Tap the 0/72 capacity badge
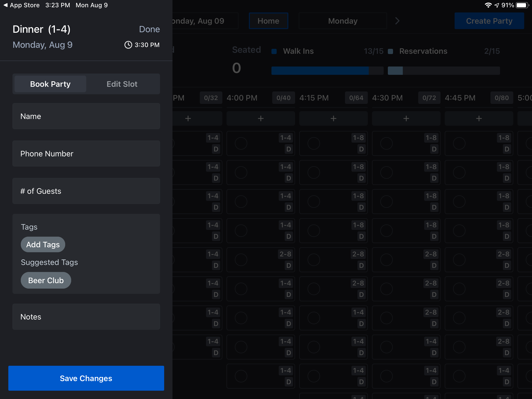 pos(429,98)
